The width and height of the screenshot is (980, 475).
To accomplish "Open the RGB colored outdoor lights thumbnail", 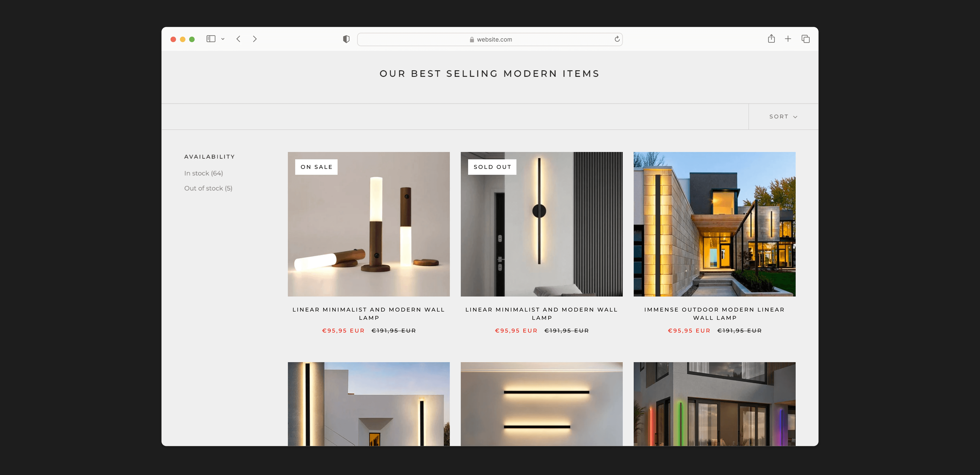I will pyautogui.click(x=714, y=404).
